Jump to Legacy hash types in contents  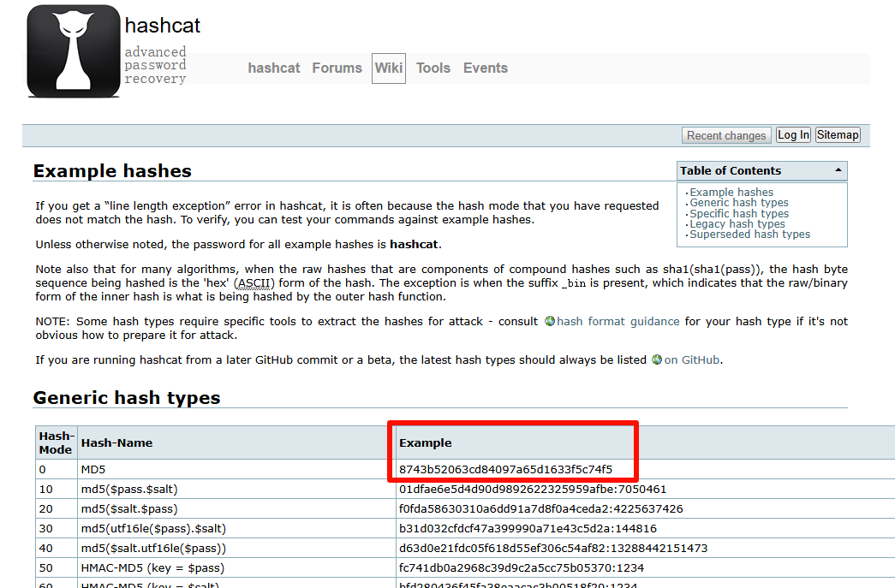[x=737, y=224]
